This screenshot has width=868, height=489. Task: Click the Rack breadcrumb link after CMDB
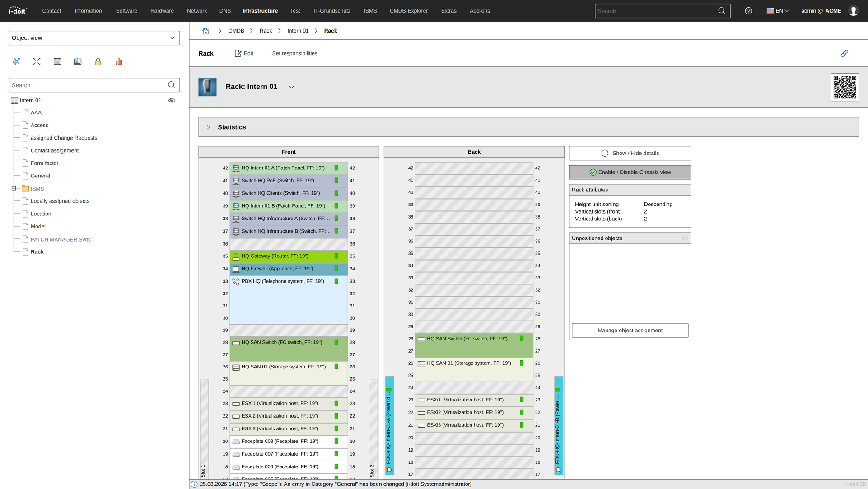(x=266, y=31)
